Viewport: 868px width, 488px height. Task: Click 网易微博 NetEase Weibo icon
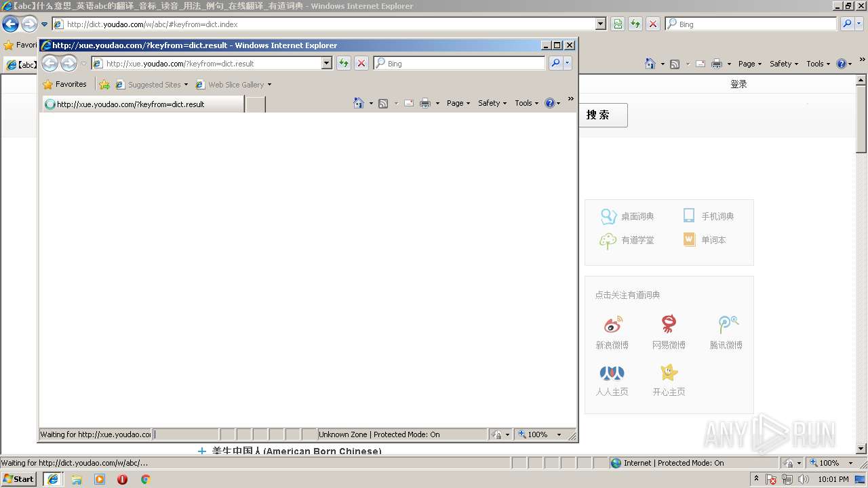pos(669,324)
